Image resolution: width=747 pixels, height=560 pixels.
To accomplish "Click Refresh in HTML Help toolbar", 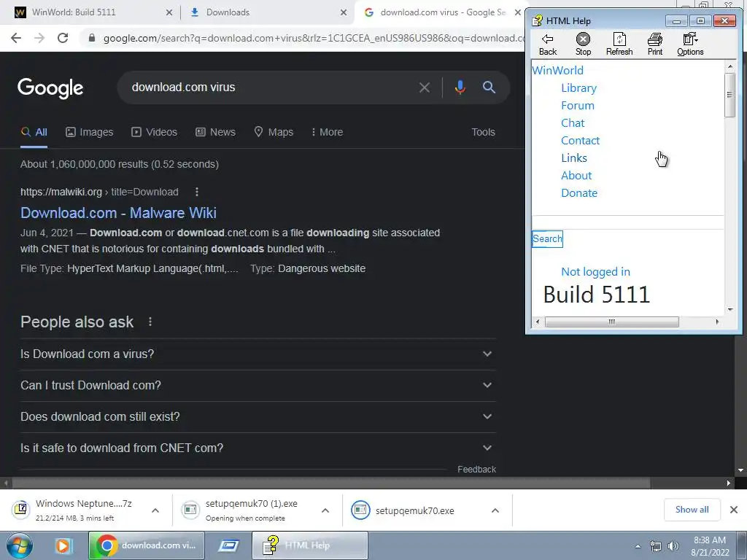I will click(619, 44).
